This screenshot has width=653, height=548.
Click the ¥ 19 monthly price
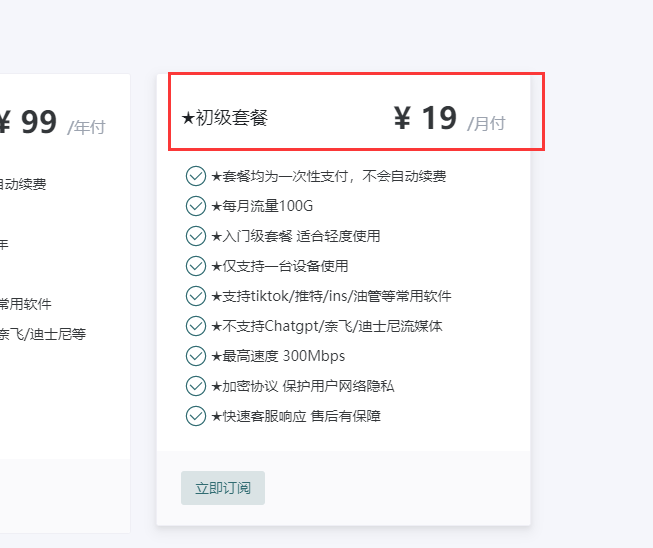tap(425, 118)
